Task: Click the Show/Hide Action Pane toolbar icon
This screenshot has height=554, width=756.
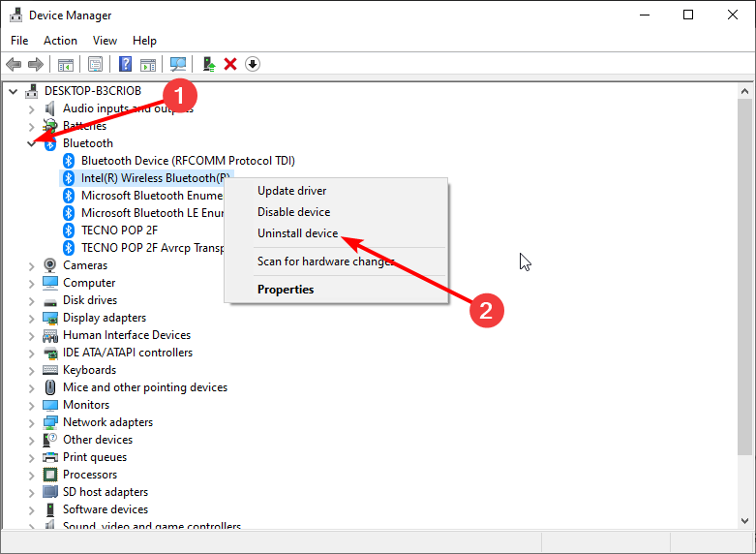Action: pos(148,64)
